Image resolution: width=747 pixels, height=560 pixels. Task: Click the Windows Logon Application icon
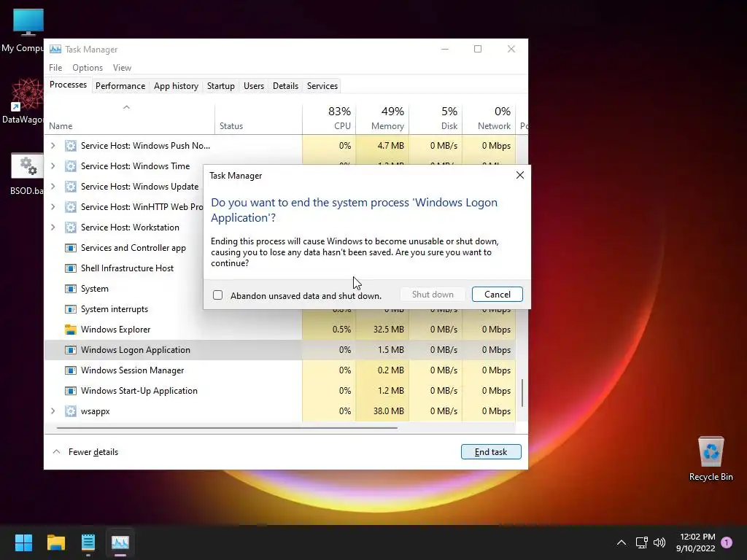71,350
